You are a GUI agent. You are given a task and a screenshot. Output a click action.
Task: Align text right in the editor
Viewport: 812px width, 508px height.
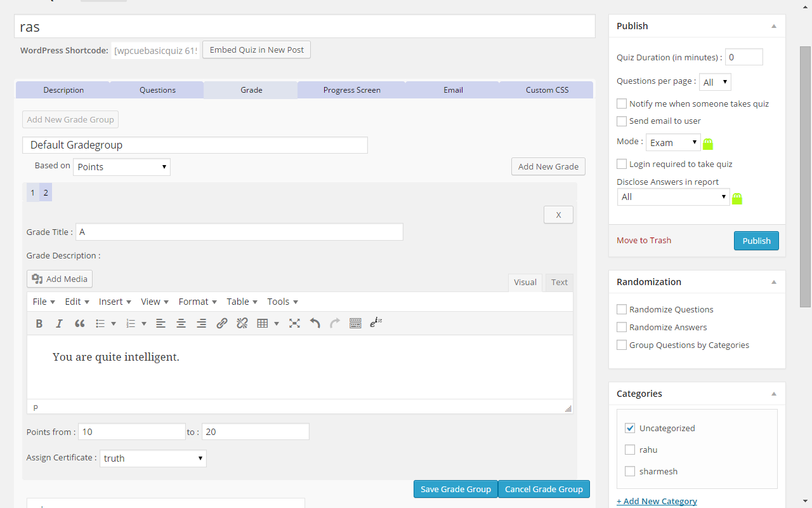[x=202, y=323]
